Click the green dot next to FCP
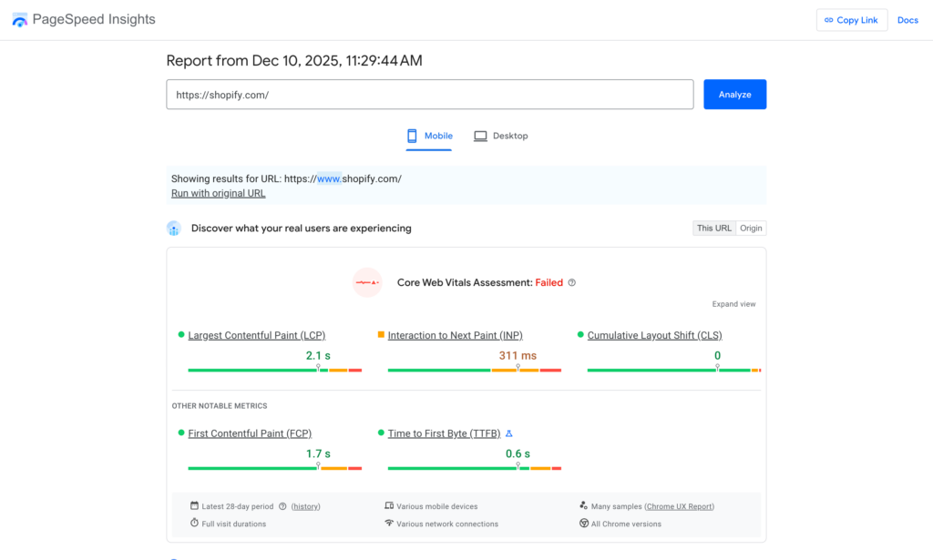Screen dimensions: 933x560 (181, 433)
